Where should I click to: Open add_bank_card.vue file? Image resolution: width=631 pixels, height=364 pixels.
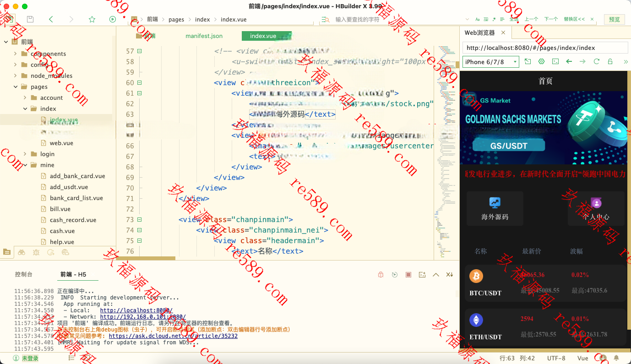coord(77,176)
